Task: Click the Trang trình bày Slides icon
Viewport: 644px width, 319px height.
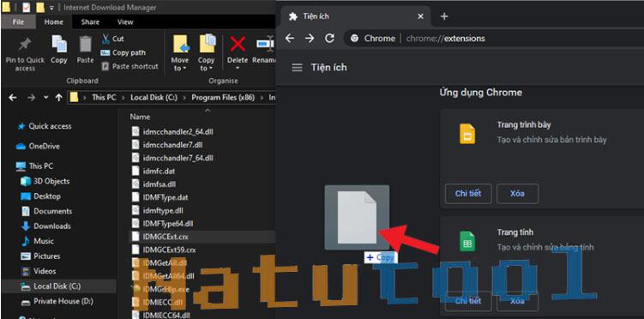Action: [467, 134]
